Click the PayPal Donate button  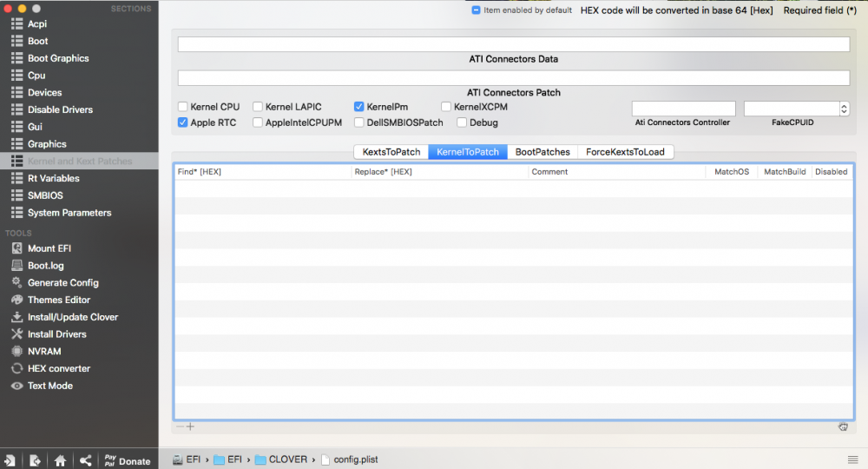pos(128,460)
